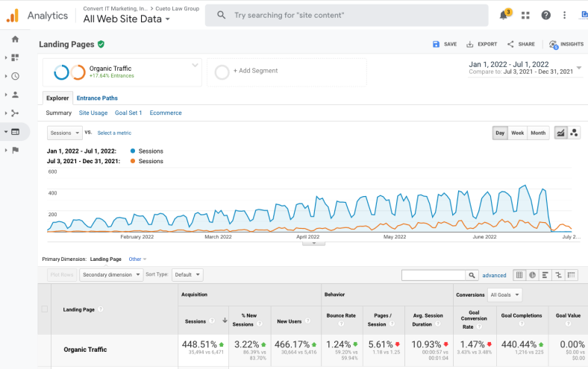Viewport: 588px width, 369px height.
Task: Open the Google apps grid icon
Action: pyautogui.click(x=525, y=15)
